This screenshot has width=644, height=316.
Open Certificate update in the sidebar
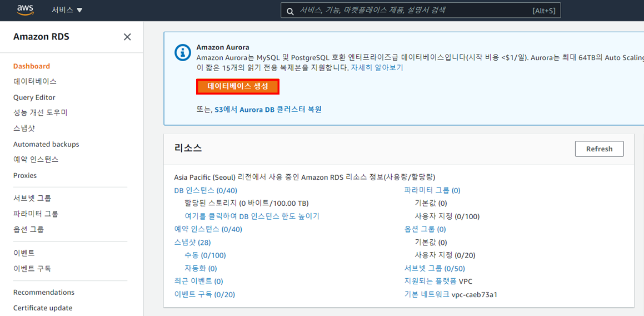43,308
